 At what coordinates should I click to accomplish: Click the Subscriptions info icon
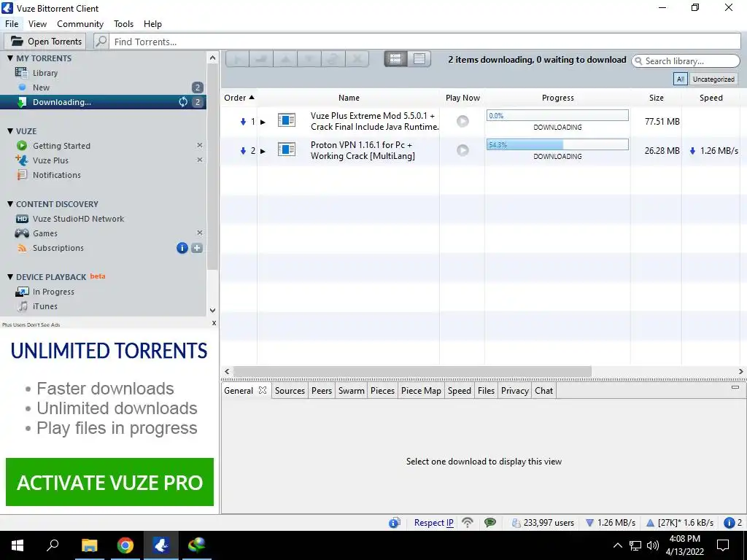pyautogui.click(x=182, y=248)
